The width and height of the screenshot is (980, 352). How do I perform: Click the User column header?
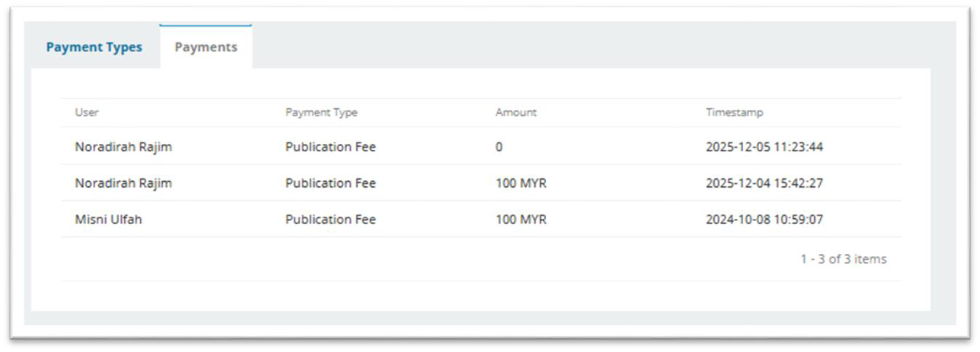pyautogui.click(x=87, y=113)
